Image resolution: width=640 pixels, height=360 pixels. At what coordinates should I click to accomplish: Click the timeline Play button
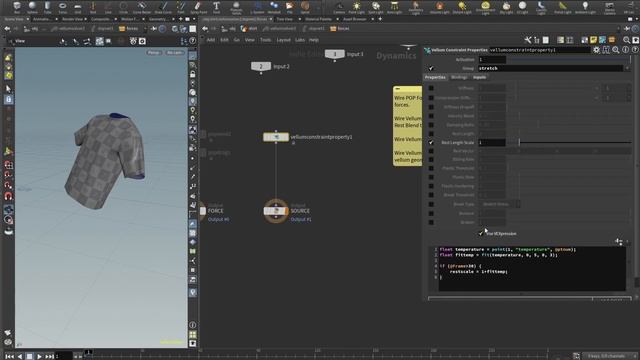point(39,356)
